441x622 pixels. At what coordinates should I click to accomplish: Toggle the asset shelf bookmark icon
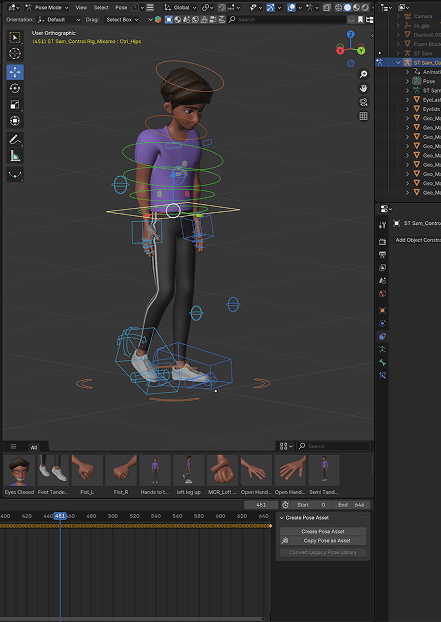[x=360, y=19]
